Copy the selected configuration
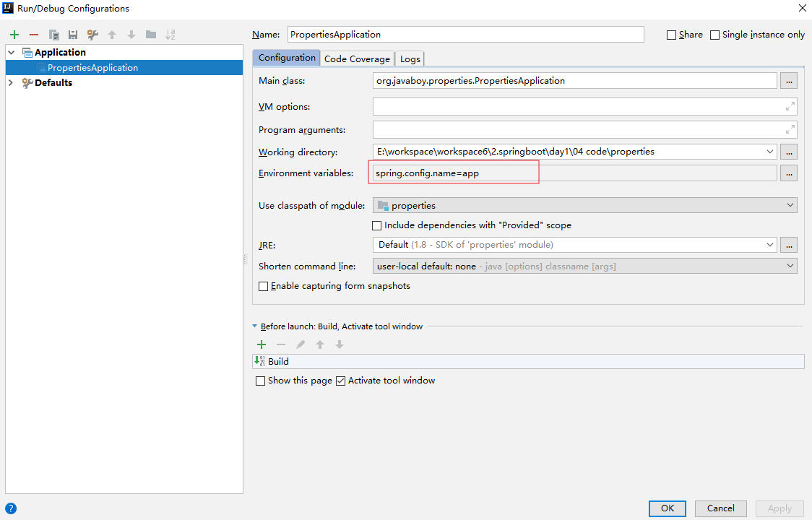This screenshot has height=520, width=812. click(x=53, y=35)
